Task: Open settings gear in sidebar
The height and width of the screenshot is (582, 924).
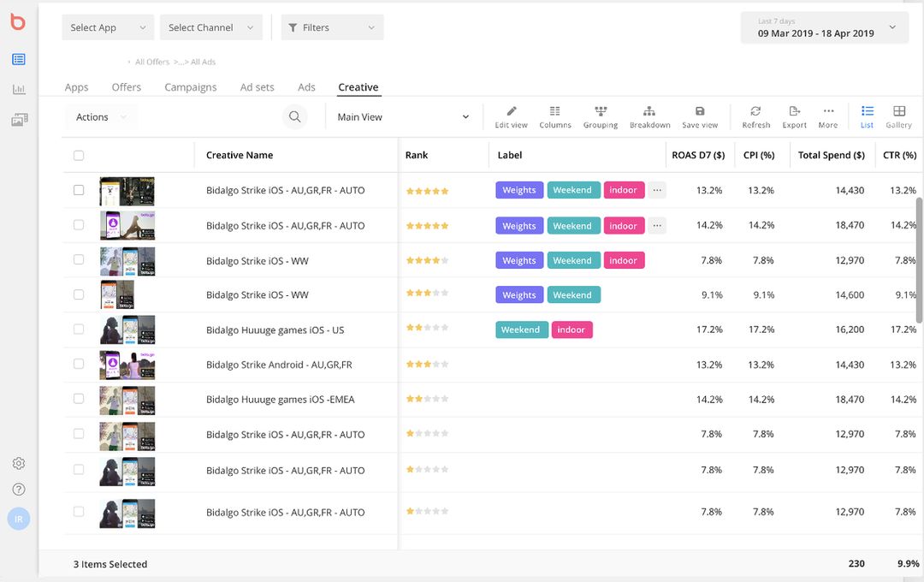Action: tap(19, 464)
